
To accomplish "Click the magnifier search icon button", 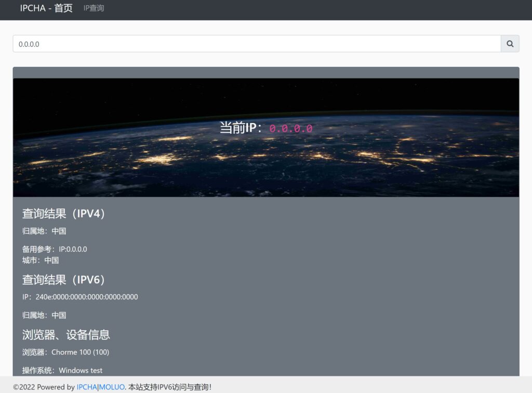I will (510, 44).
